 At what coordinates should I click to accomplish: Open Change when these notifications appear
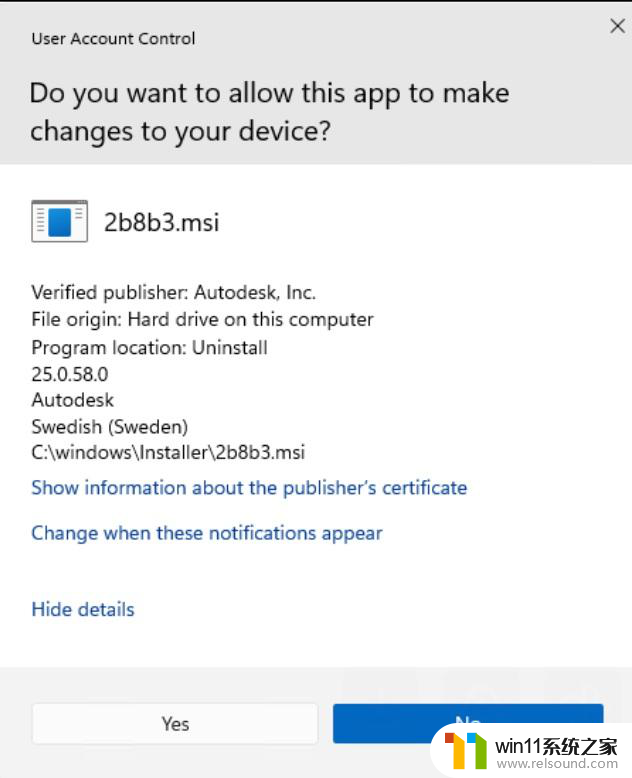coord(206,533)
